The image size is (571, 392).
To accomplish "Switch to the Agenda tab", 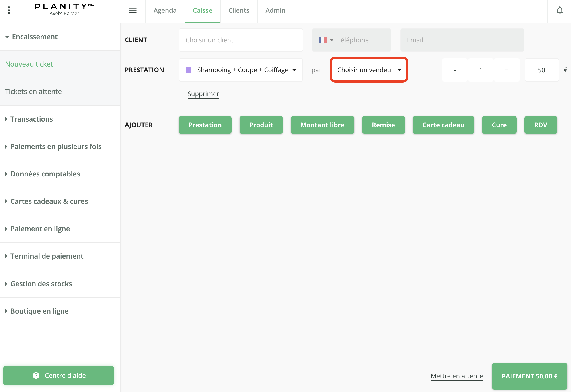I will click(x=165, y=10).
